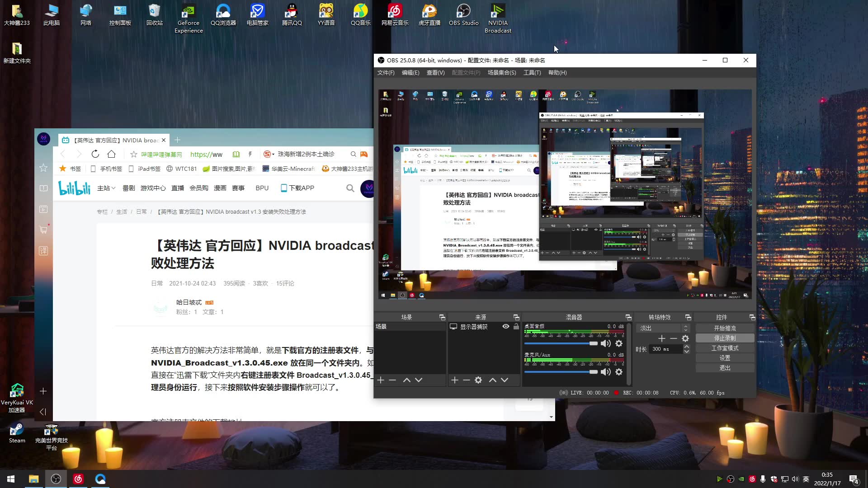Remove transition with minus icon in 转场特效

tap(674, 338)
